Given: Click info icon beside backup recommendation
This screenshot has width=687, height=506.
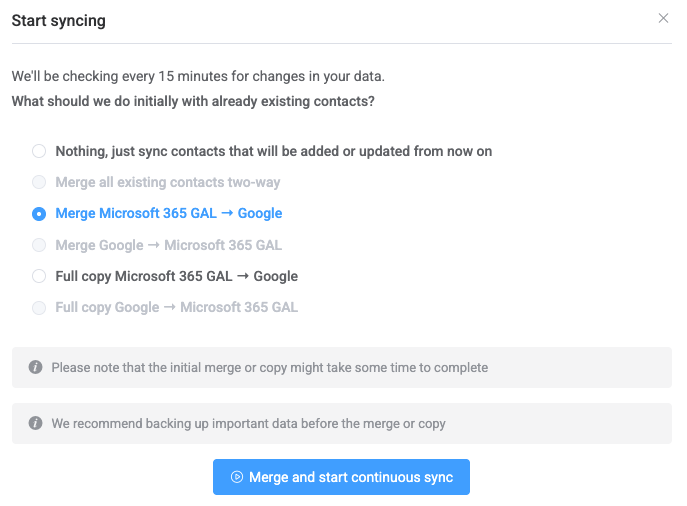Looking at the screenshot, I should click(x=35, y=423).
